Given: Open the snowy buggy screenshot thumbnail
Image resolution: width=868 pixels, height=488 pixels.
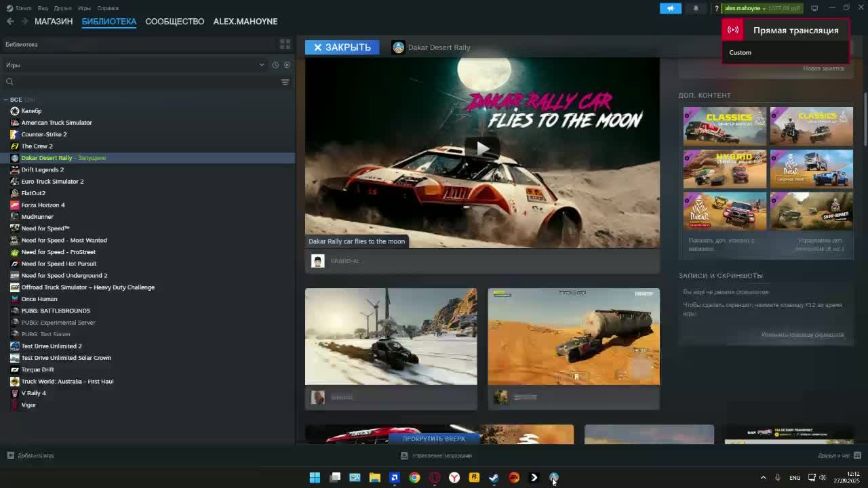Looking at the screenshot, I should click(x=391, y=336).
